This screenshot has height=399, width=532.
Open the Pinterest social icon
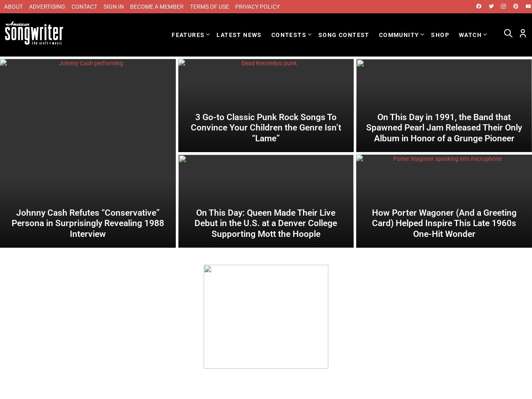point(516,6)
